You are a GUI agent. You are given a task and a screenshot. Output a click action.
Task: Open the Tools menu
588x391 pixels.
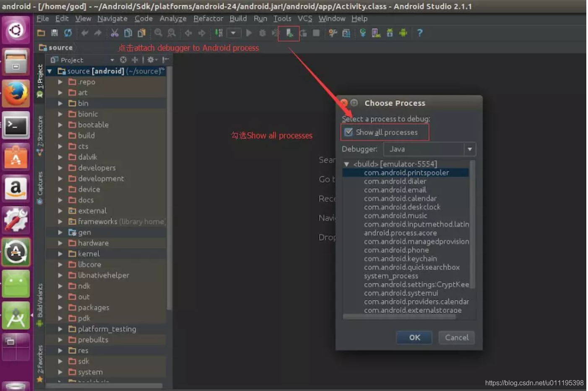[x=282, y=18]
